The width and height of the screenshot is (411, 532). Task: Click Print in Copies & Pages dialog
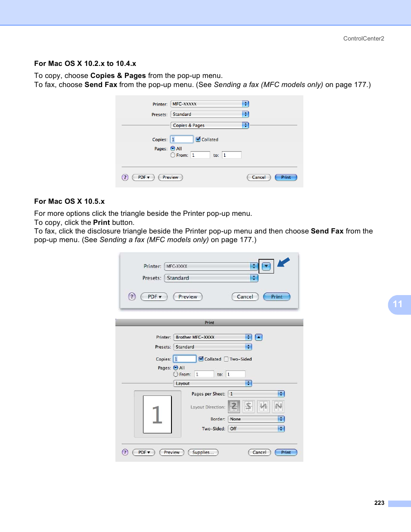pyautogui.click(x=286, y=177)
